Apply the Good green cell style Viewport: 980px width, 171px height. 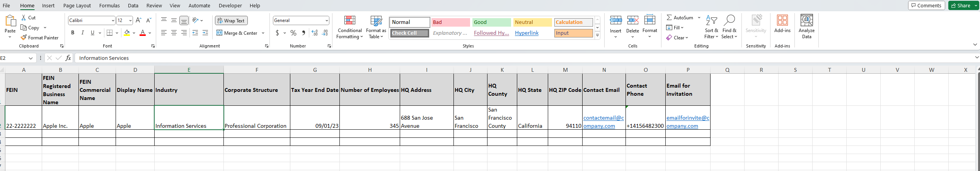(x=491, y=22)
